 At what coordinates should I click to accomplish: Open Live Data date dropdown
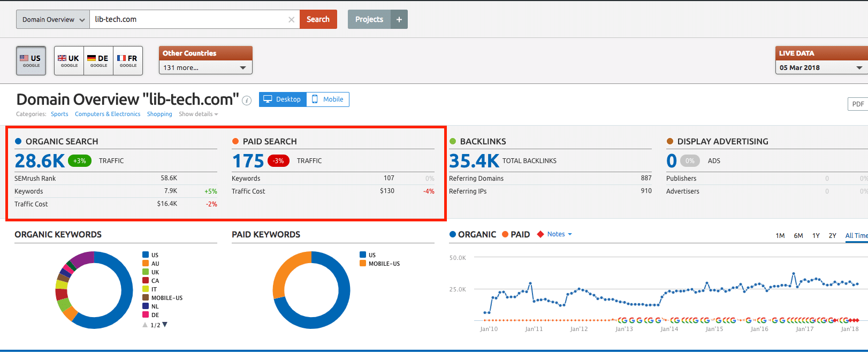click(x=821, y=68)
